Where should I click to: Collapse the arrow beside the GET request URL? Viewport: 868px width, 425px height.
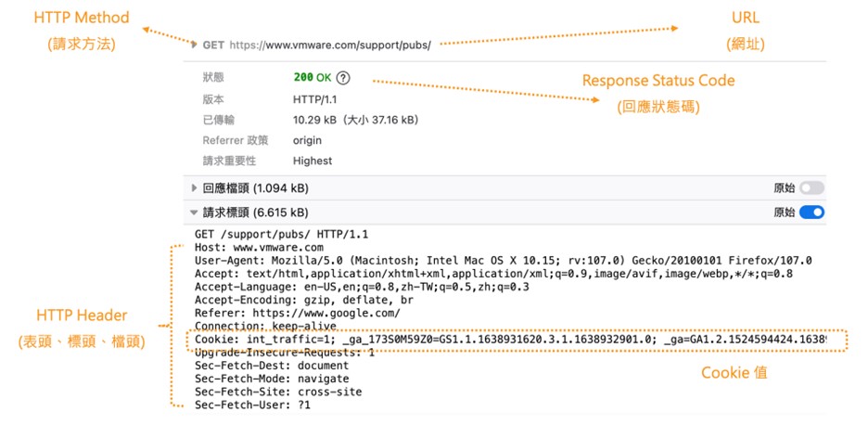[x=194, y=44]
